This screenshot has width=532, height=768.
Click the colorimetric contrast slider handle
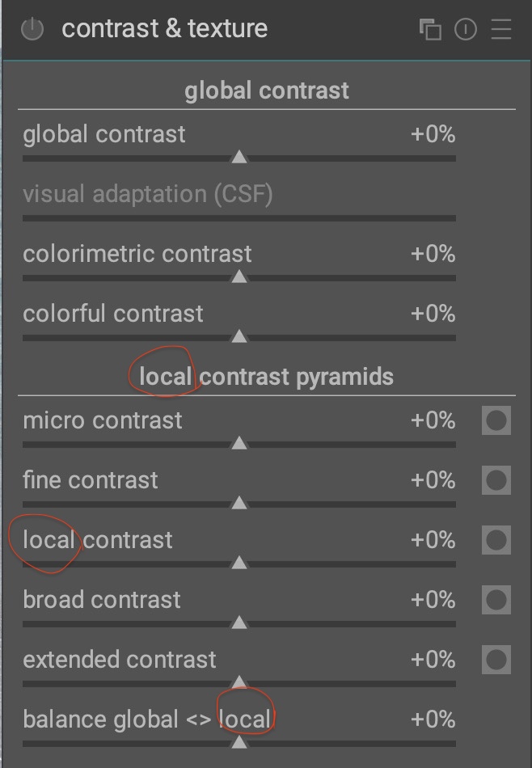point(239,276)
